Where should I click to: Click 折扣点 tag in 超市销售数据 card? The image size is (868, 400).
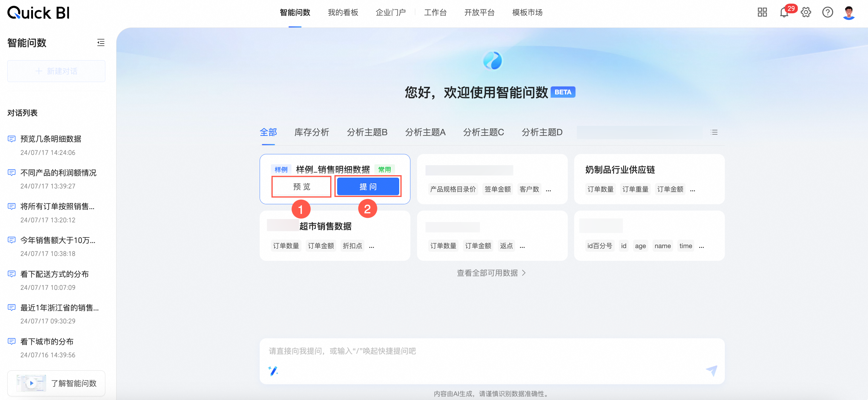coord(352,246)
